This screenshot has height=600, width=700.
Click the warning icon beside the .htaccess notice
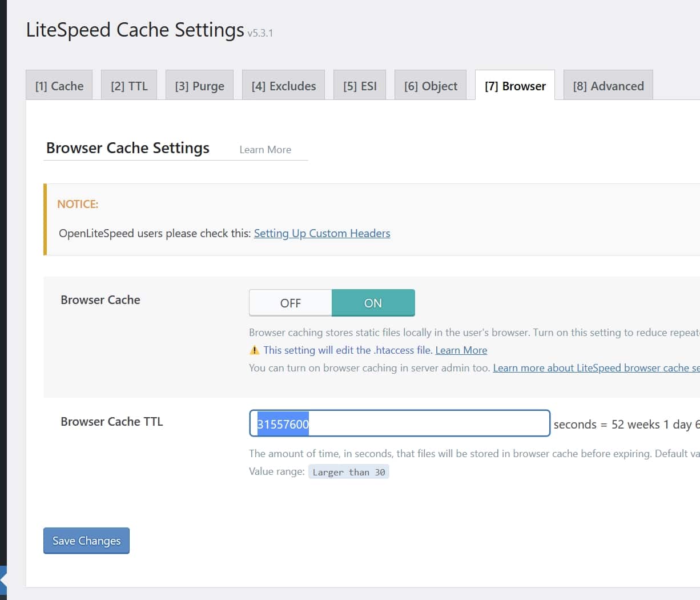click(x=255, y=350)
